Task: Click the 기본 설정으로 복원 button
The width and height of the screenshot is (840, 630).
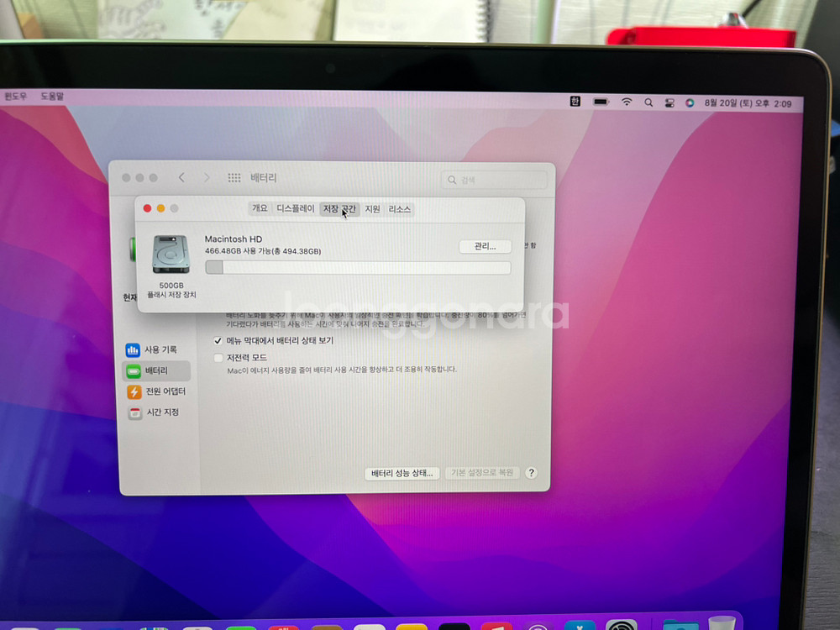Action: [481, 472]
